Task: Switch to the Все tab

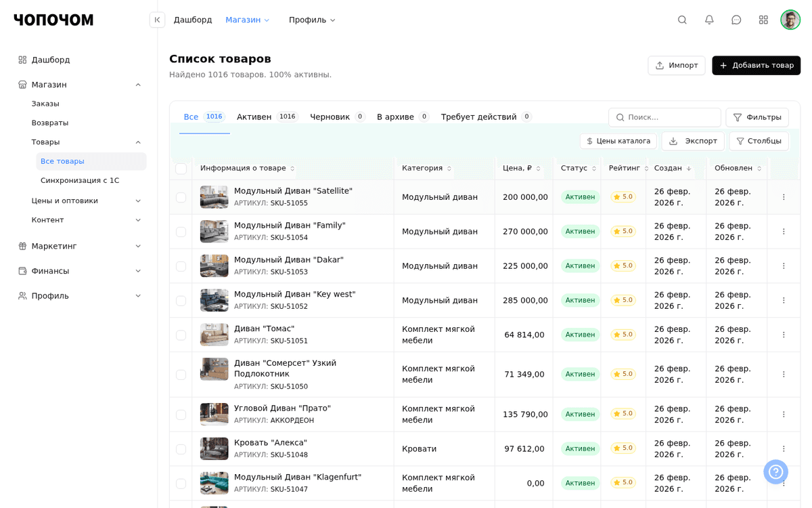Action: coord(204,117)
